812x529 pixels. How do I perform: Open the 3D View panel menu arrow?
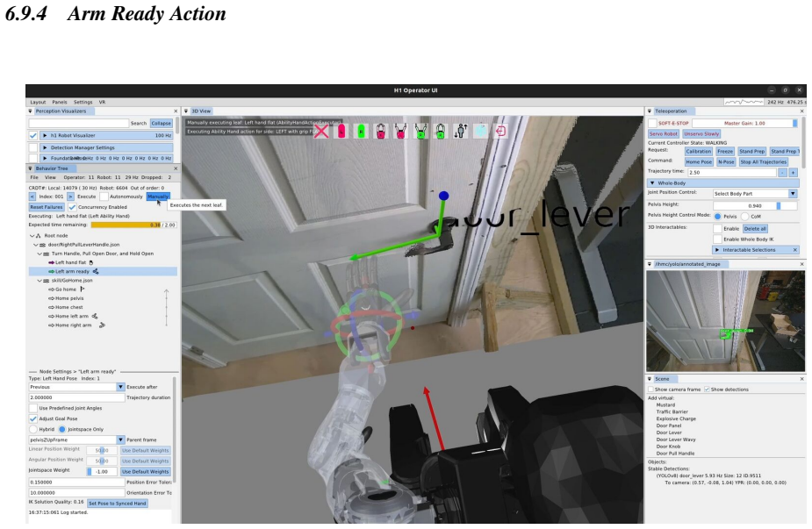click(x=186, y=111)
